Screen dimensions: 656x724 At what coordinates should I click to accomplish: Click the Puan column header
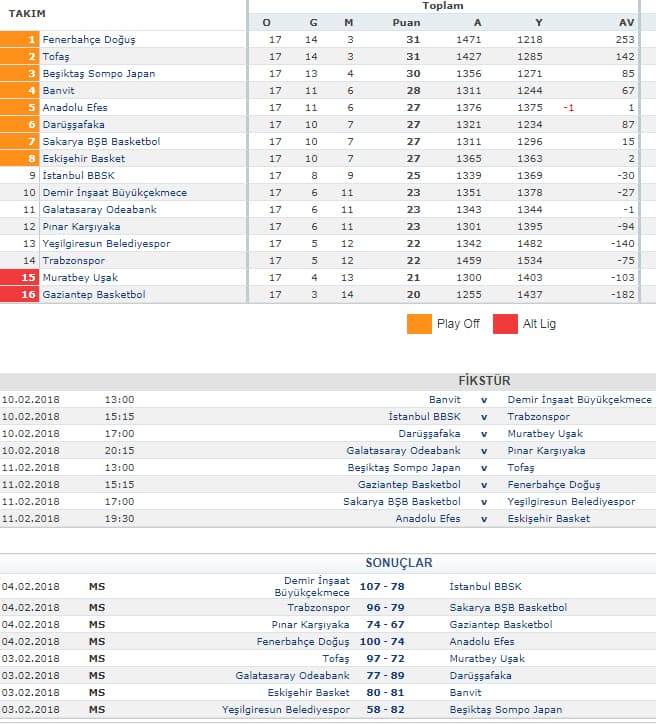click(406, 23)
